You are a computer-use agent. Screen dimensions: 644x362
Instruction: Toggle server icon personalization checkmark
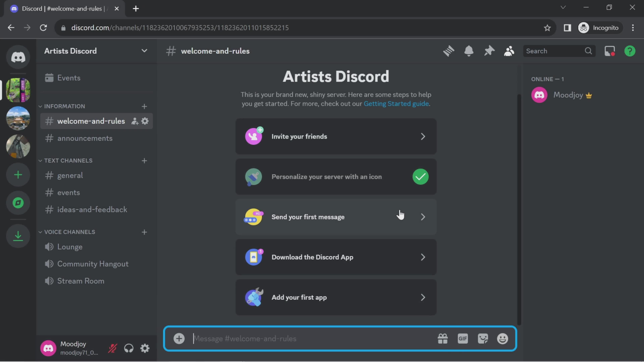(x=421, y=176)
